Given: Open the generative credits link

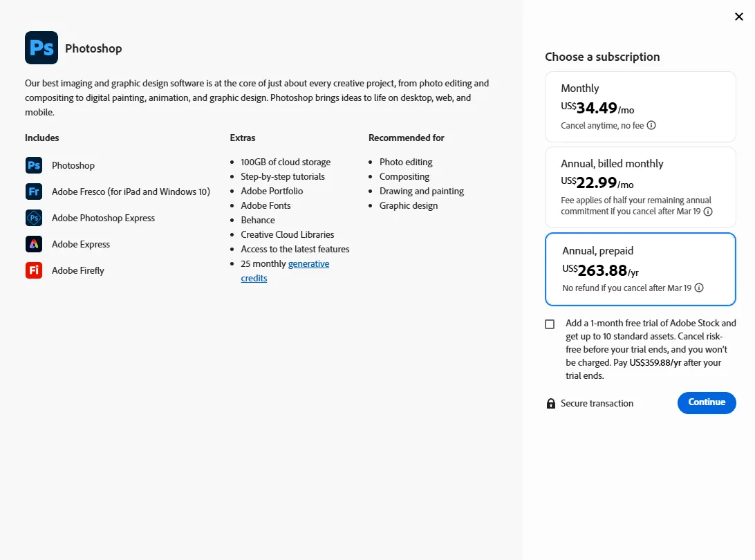Looking at the screenshot, I should tap(308, 263).
